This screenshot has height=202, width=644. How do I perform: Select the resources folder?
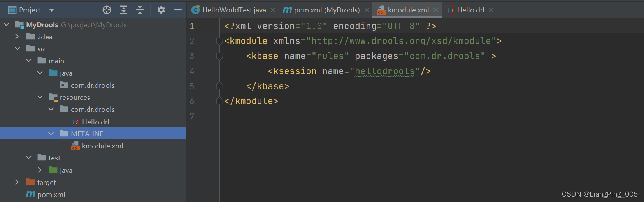75,98
